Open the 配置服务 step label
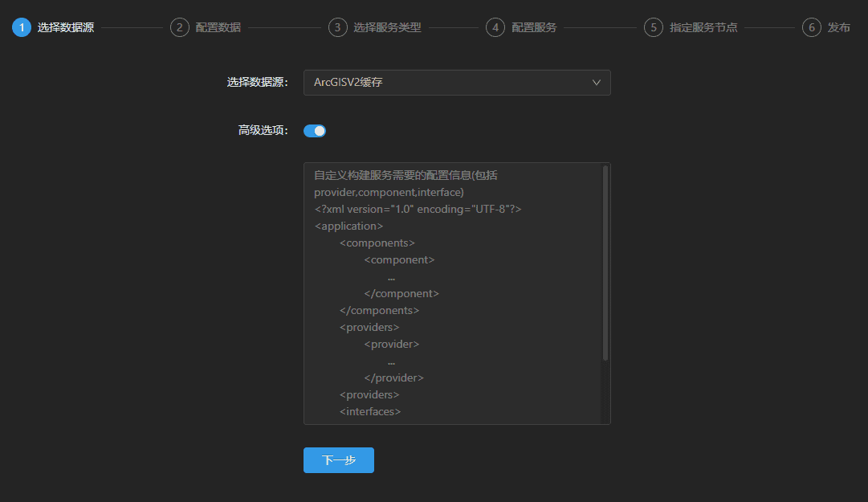Image resolution: width=868 pixels, height=502 pixels. click(534, 27)
